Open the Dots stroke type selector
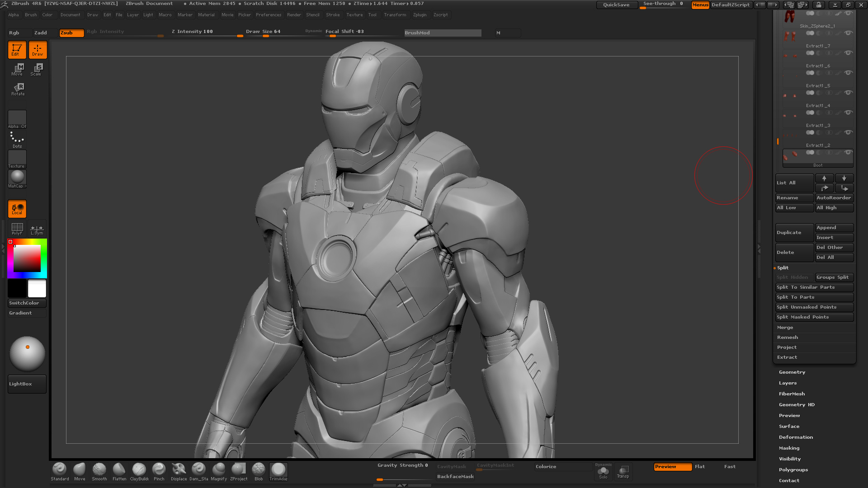The height and width of the screenshot is (488, 868). coord(17,140)
